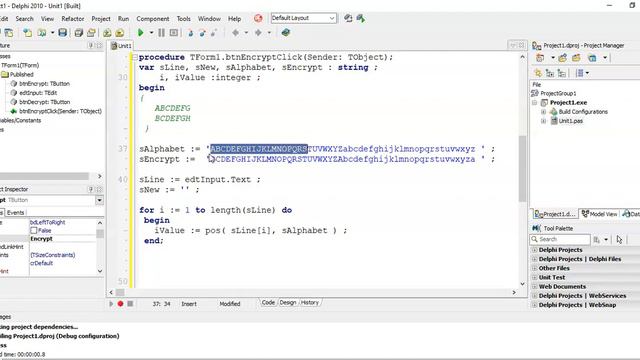The width and height of the screenshot is (640, 360).
Task: Open the Run button dropdown arrow
Action: 151,33
